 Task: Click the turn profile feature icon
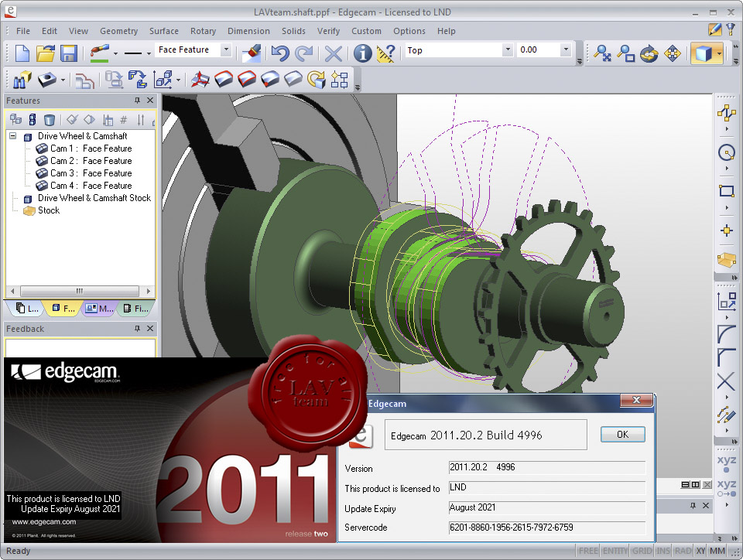click(x=84, y=80)
